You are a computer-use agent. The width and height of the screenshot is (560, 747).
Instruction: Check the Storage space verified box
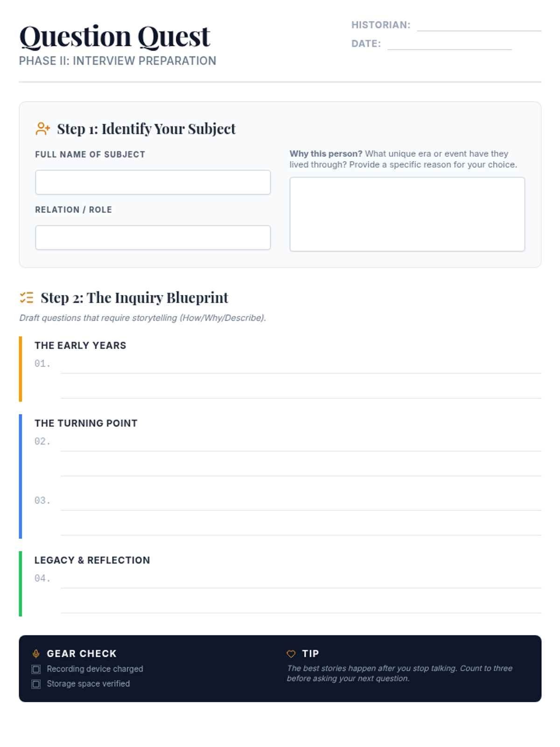coord(36,684)
